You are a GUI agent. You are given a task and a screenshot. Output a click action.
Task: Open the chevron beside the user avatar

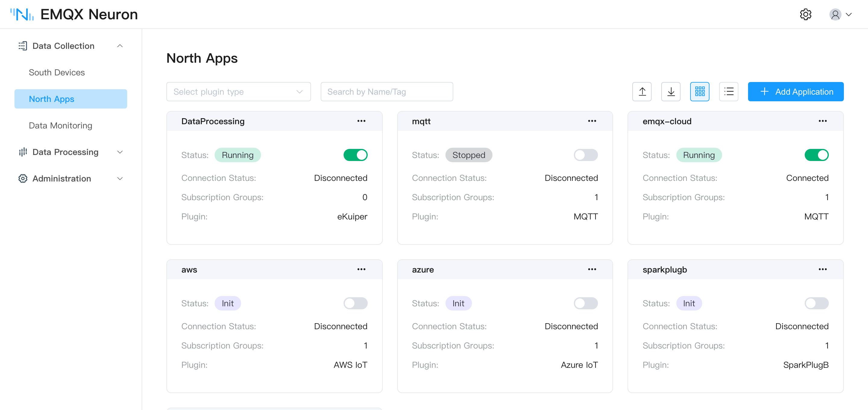point(849,14)
